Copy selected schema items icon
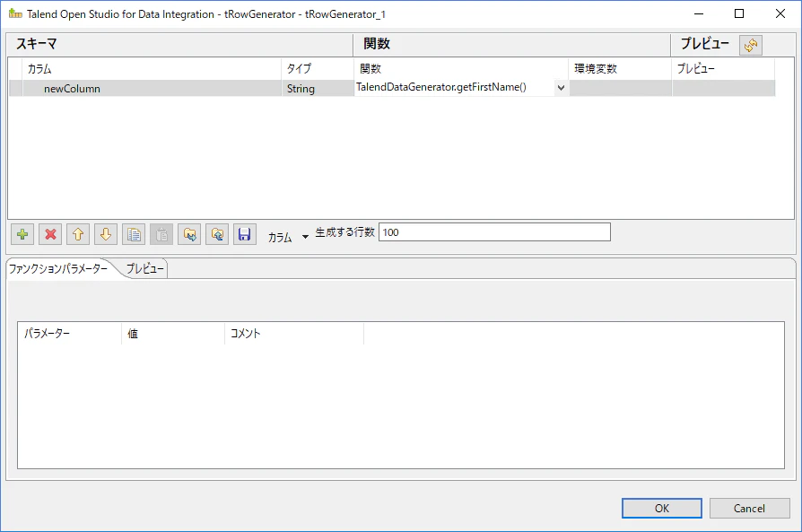The image size is (802, 532). point(134,235)
